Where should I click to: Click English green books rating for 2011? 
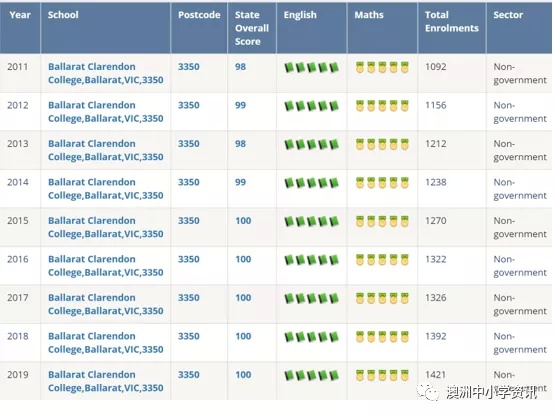(312, 67)
